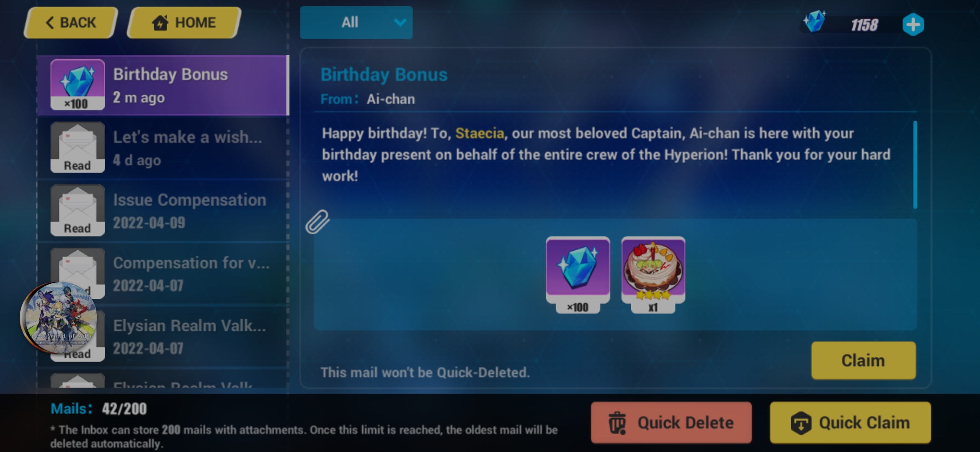Image resolution: width=980 pixels, height=452 pixels.
Task: Click the message body scrollbar
Action: click(915, 164)
